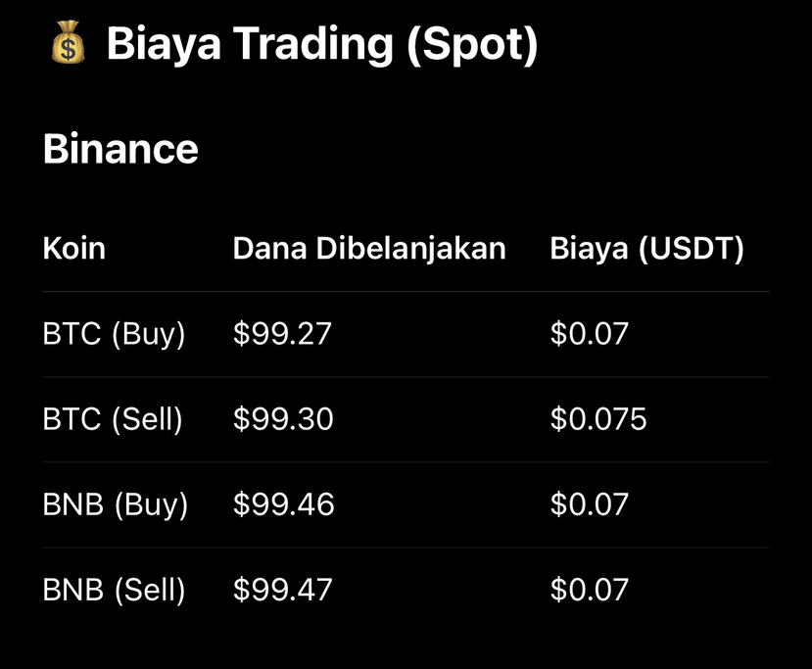This screenshot has height=669, width=812.
Task: Click the Binance section title
Action: [120, 149]
